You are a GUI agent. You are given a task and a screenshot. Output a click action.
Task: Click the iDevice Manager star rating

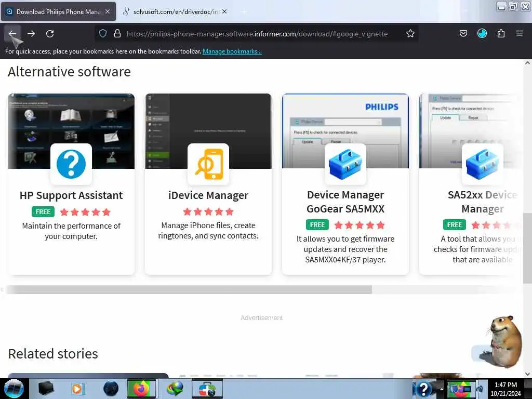tap(208, 212)
